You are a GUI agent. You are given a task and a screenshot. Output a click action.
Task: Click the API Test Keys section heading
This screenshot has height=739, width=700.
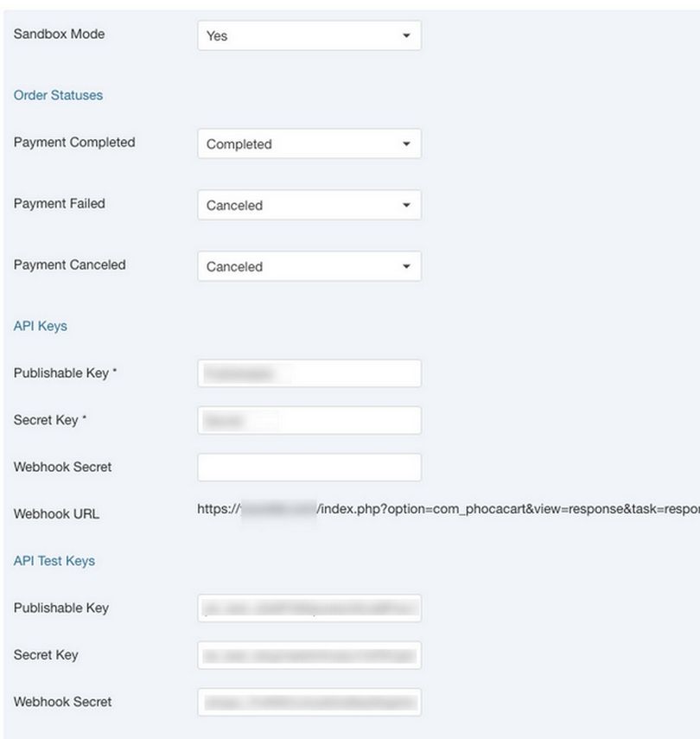click(x=54, y=561)
